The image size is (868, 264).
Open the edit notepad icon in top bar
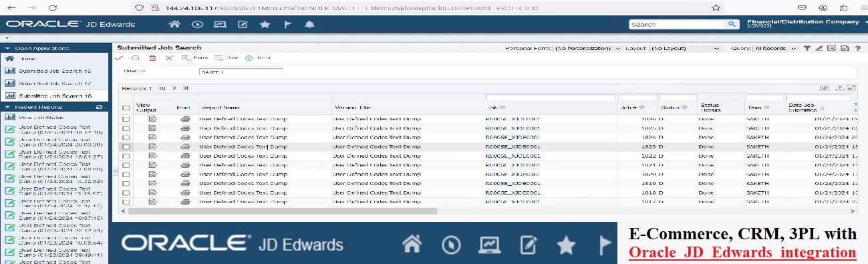pos(243,24)
